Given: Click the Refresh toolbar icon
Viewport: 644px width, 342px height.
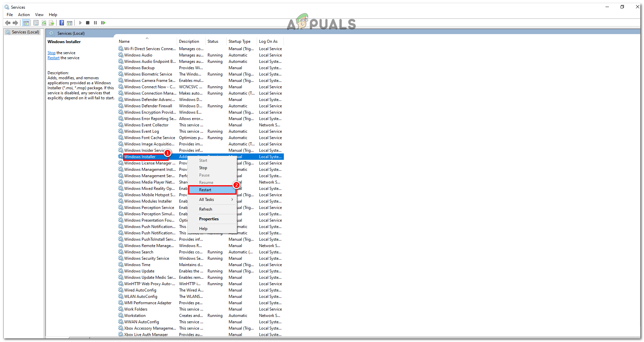Looking at the screenshot, I should point(44,23).
